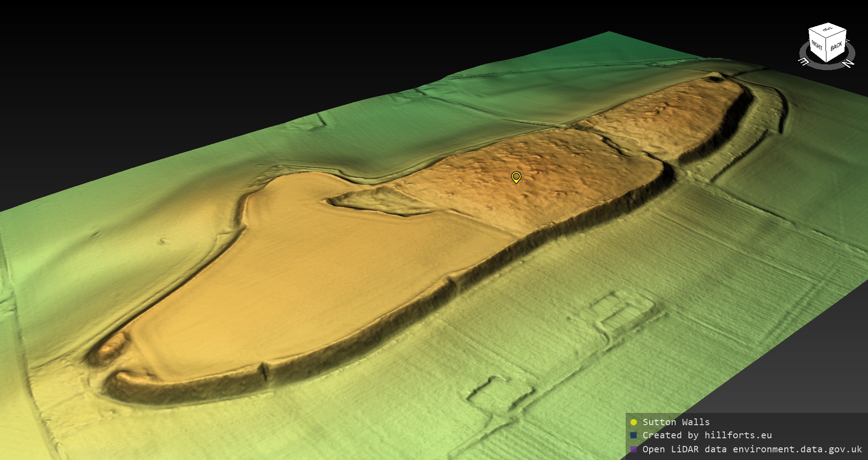Select the Sutton Walls legend label
The height and width of the screenshot is (460, 868).
[x=676, y=422]
